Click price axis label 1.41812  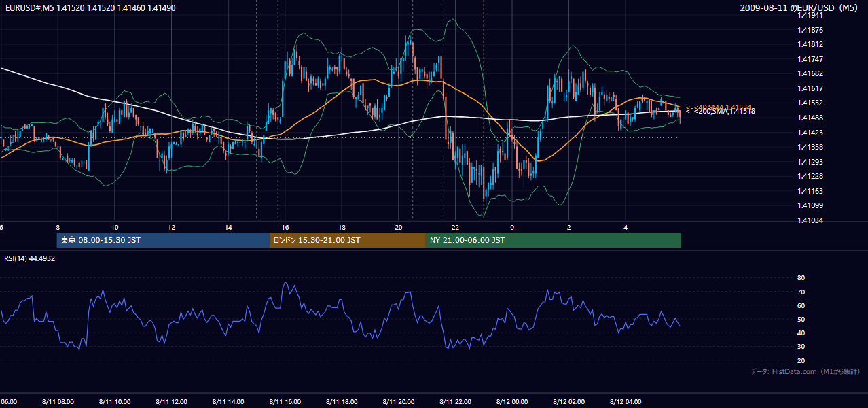point(811,45)
